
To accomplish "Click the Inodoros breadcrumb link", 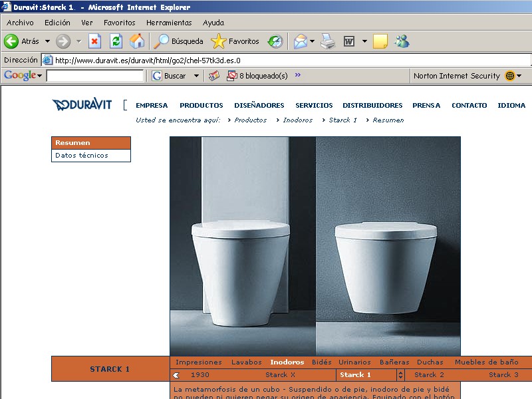I will tap(297, 120).
